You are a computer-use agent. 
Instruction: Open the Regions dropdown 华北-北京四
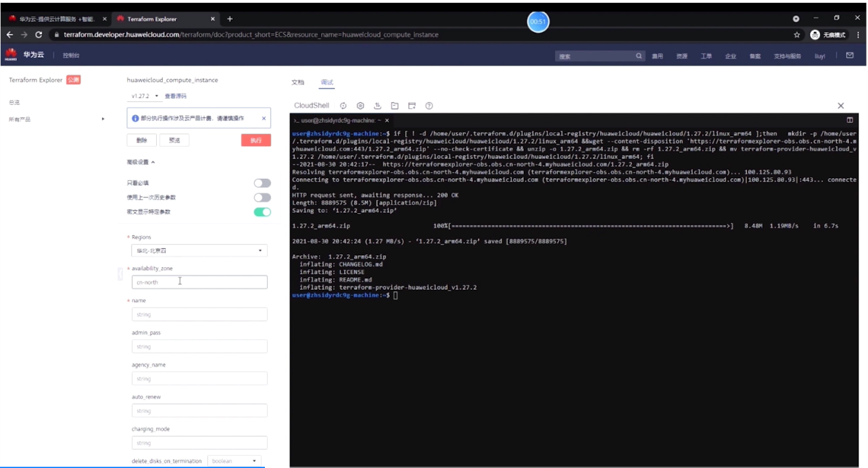pyautogui.click(x=199, y=251)
